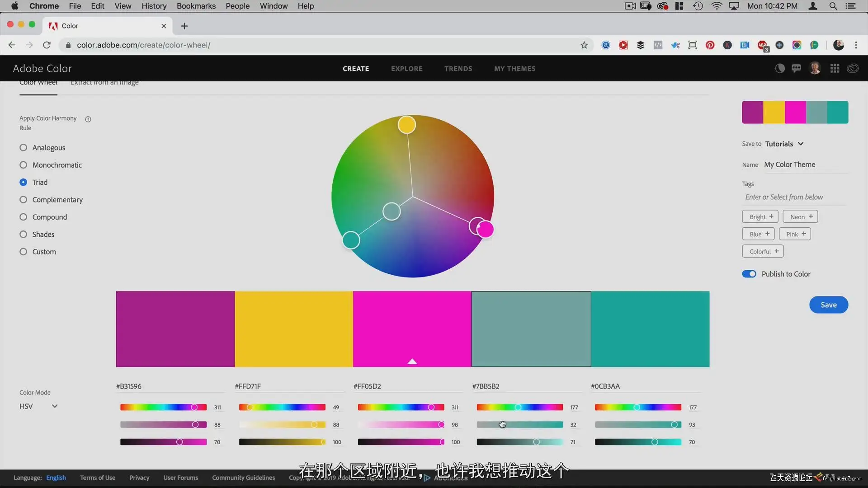
Task: Click the Pinterest extension icon
Action: tap(710, 45)
